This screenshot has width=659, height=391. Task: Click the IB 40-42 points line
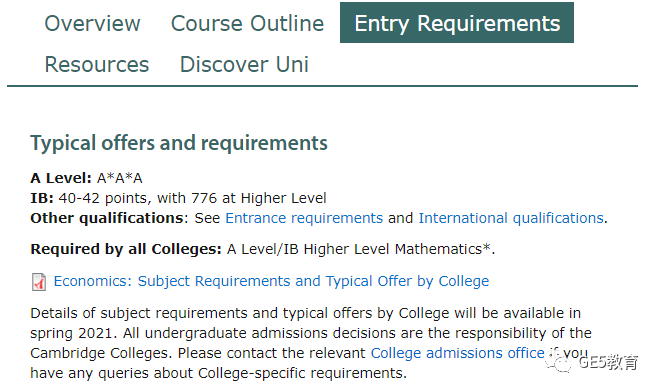(x=178, y=198)
